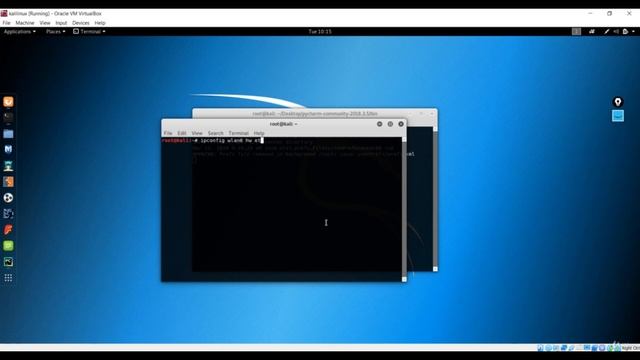The image size is (640, 360).
Task: Open the Terminal app menu in the top panel
Action: coord(89,31)
